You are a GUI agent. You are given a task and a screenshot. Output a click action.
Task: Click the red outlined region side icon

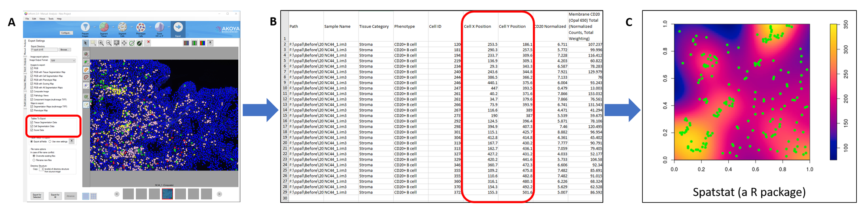point(86,77)
